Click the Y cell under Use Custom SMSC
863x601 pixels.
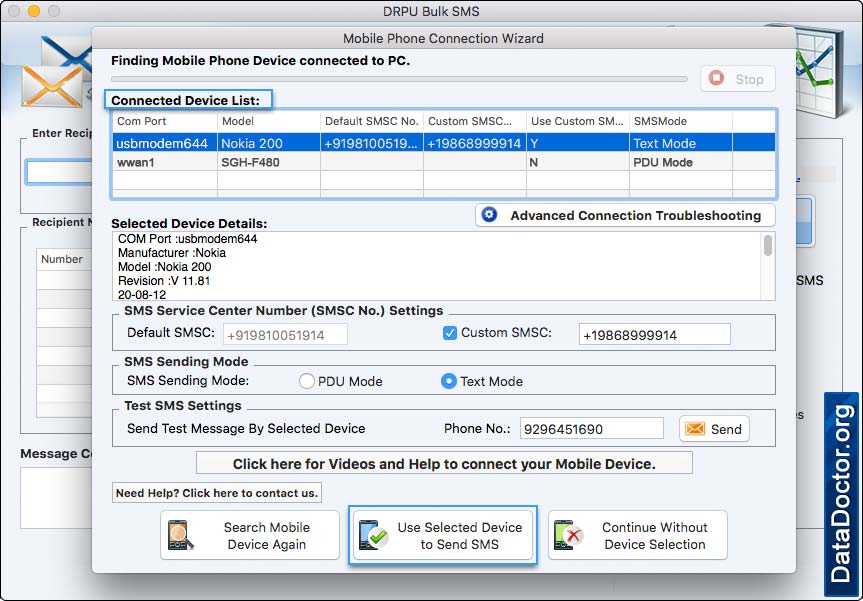[577, 143]
